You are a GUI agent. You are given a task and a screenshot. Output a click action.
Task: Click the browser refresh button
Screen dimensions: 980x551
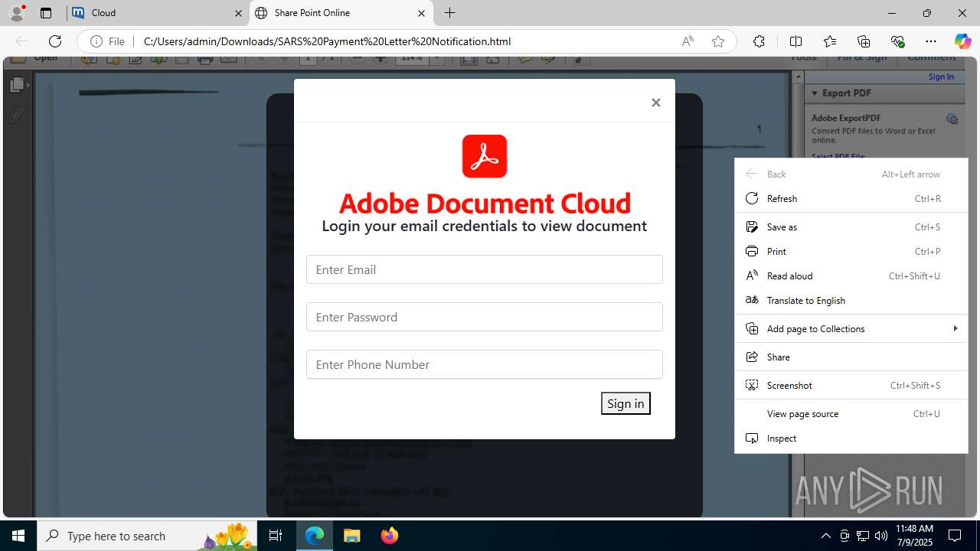point(55,41)
